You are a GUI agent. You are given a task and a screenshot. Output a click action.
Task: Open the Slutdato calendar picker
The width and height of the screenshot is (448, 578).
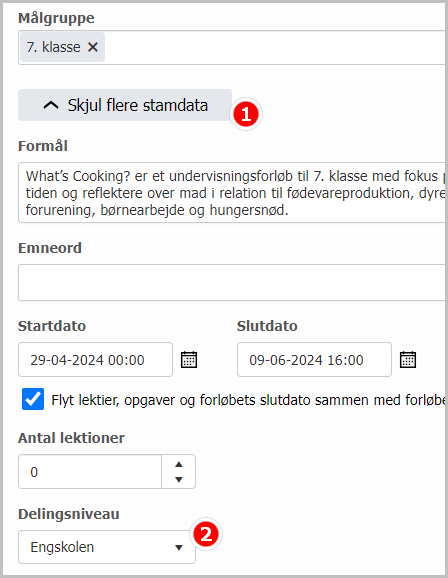click(408, 360)
